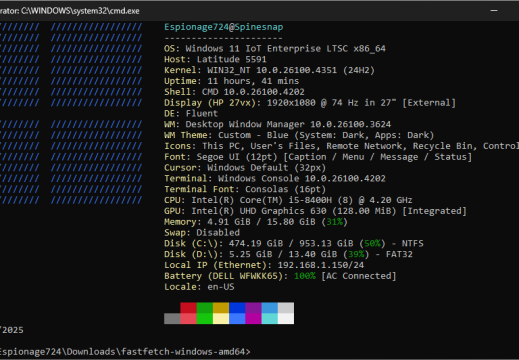
Task: Click the "Uptime: 11 hours, 41 mins" line
Action: coord(232,81)
